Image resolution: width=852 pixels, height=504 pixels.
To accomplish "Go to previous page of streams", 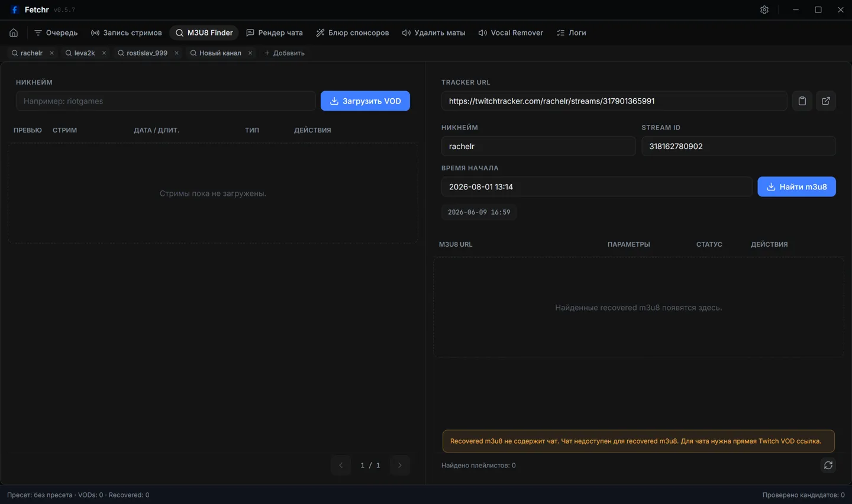I will 341,466.
